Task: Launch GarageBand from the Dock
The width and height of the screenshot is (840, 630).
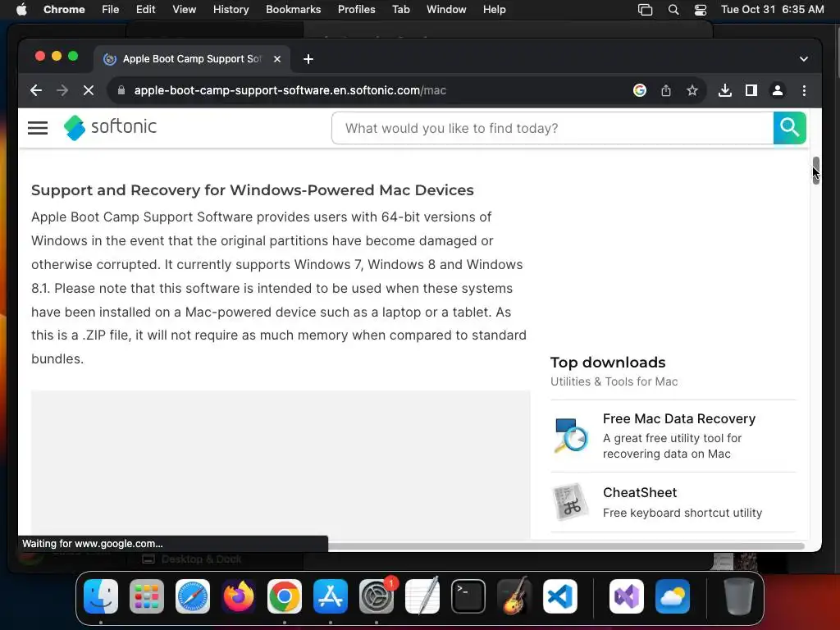Action: pyautogui.click(x=514, y=596)
